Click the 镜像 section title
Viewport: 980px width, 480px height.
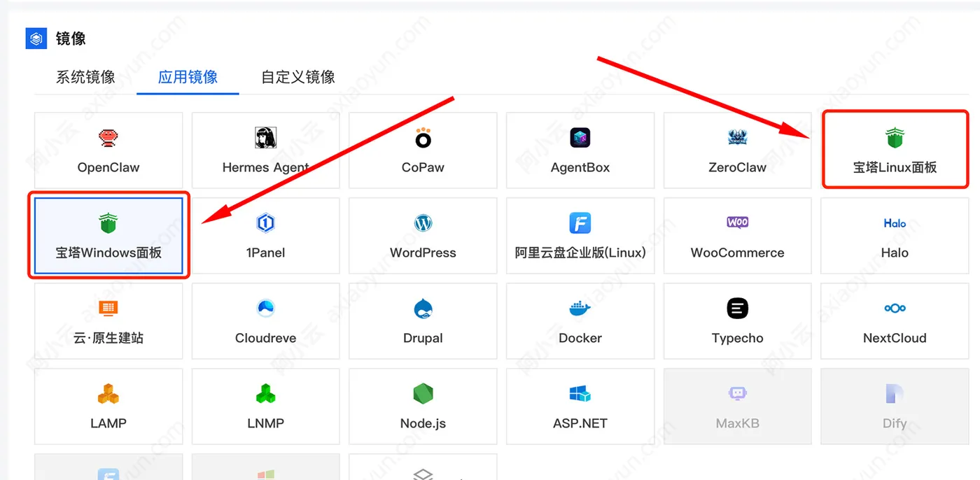71,38
